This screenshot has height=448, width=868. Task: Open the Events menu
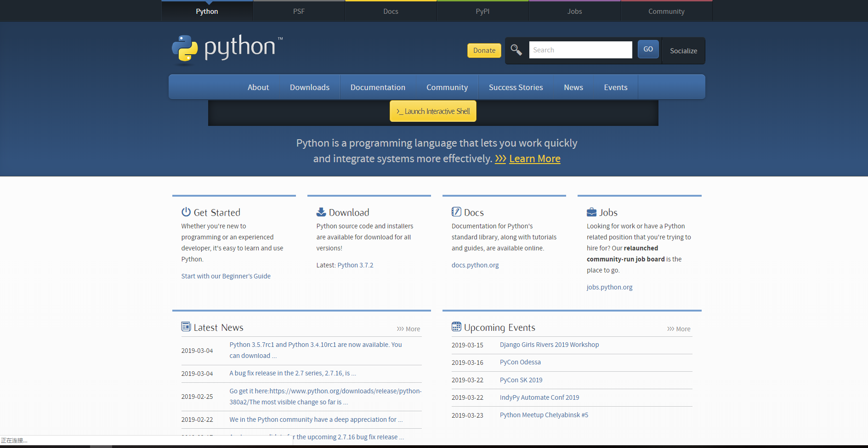point(615,87)
